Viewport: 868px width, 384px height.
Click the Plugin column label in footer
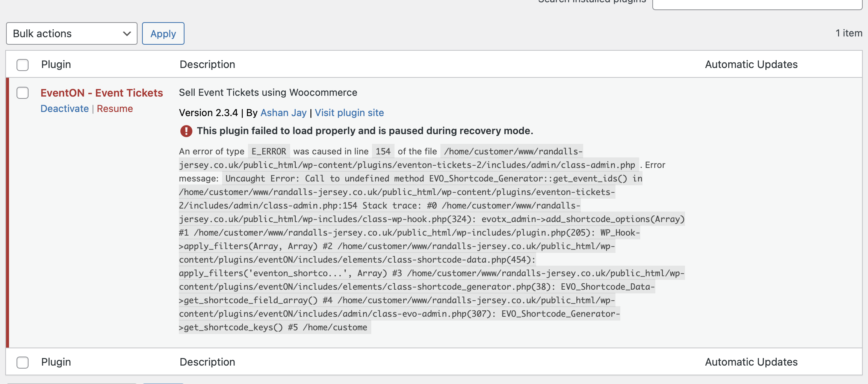(56, 362)
